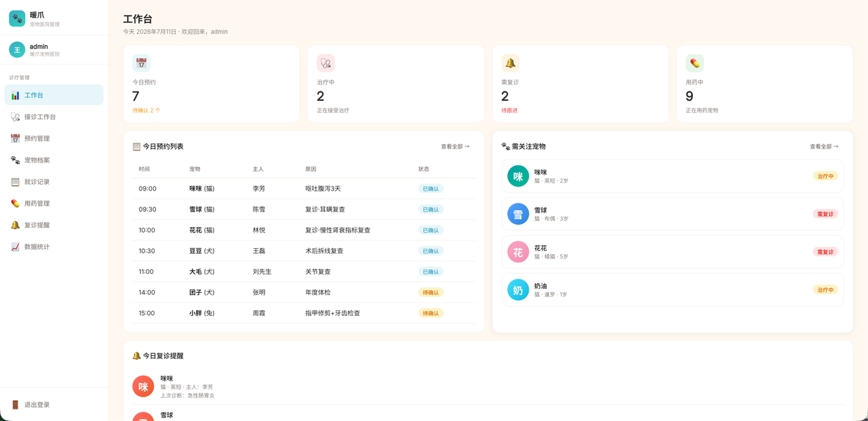The width and height of the screenshot is (868, 421).
Task: Click the 待确认 badge in 团子 row
Action: pyautogui.click(x=431, y=293)
